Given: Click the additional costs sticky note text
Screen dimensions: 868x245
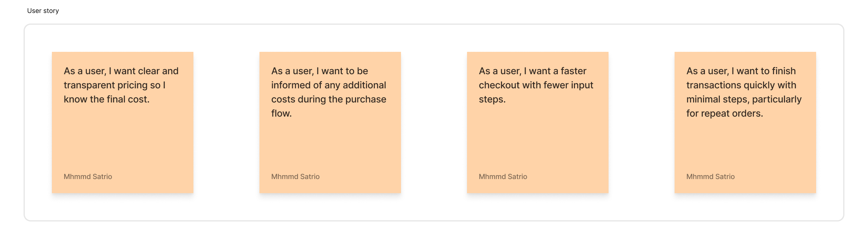Looking at the screenshot, I should point(329,92).
